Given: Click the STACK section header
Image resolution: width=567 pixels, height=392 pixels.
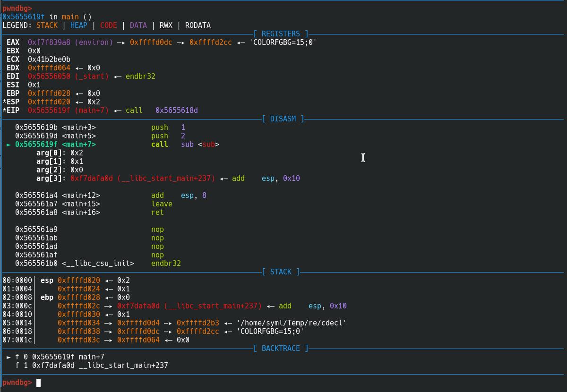Looking at the screenshot, I should coord(281,272).
